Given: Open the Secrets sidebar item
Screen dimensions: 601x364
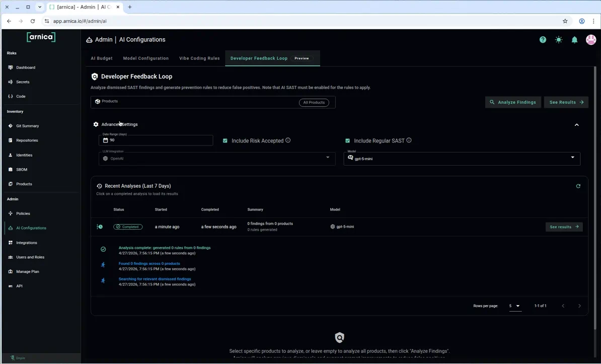Looking at the screenshot, I should 23,82.
